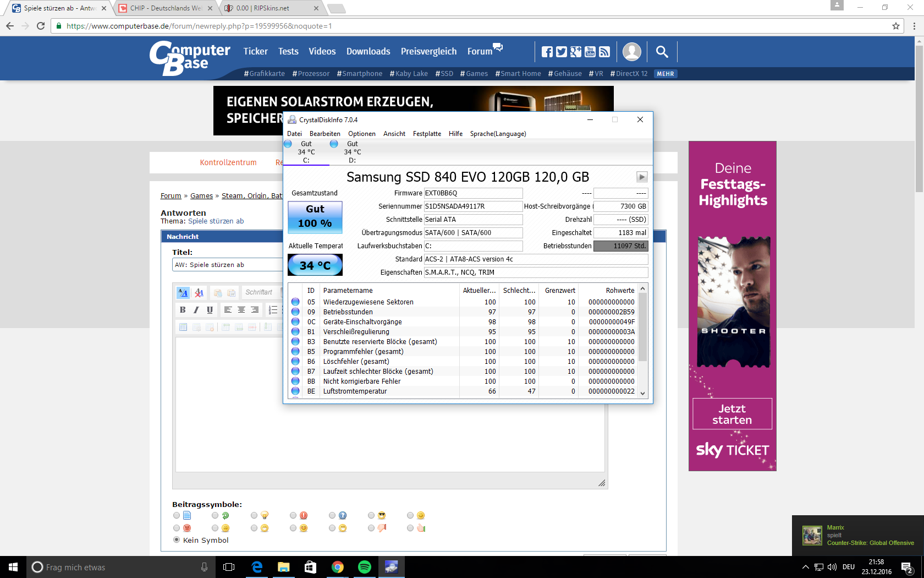Open File Explorer from taskbar
The height and width of the screenshot is (578, 924).
(283, 567)
